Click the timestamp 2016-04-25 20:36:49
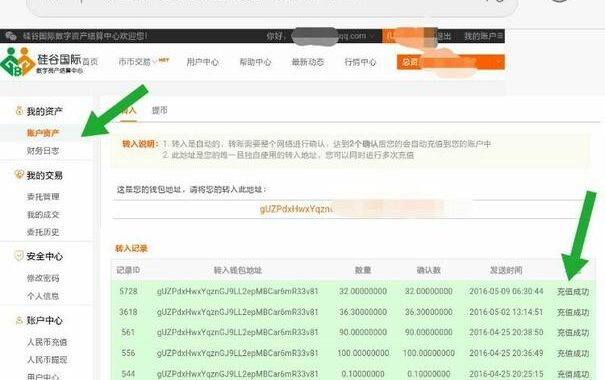Image resolution: width=605 pixels, height=380 pixels. [x=506, y=353]
